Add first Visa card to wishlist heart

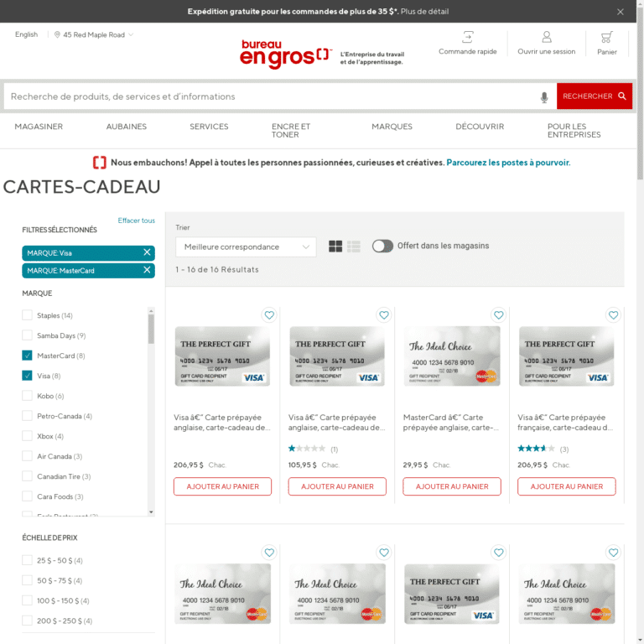[269, 315]
